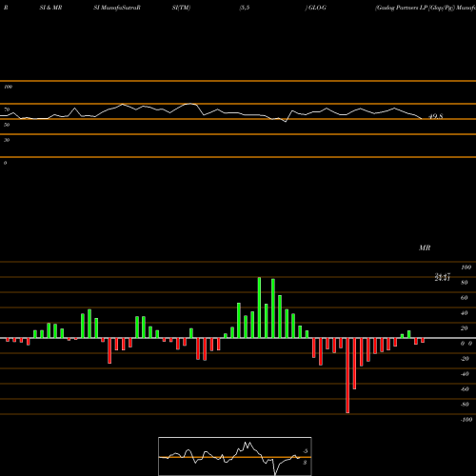Click the 24.47 value label near the MR axis

(x=443, y=275)
